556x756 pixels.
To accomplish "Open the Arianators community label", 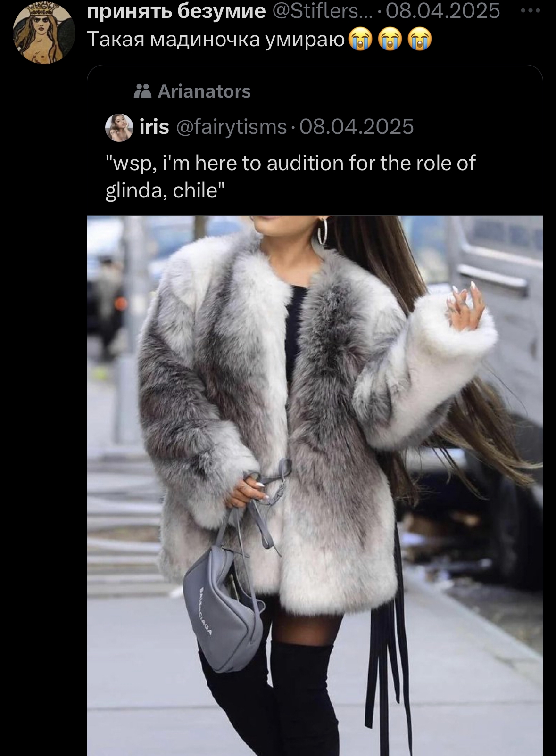I will (x=204, y=91).
